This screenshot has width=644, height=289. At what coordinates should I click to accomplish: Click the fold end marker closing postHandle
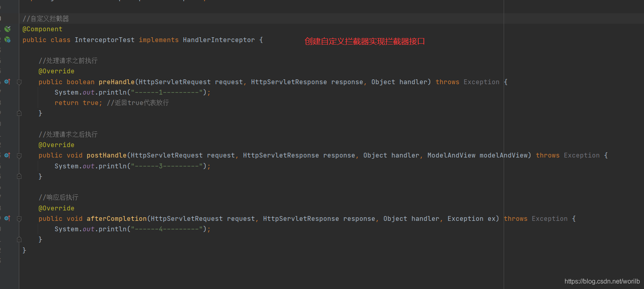[x=19, y=176]
